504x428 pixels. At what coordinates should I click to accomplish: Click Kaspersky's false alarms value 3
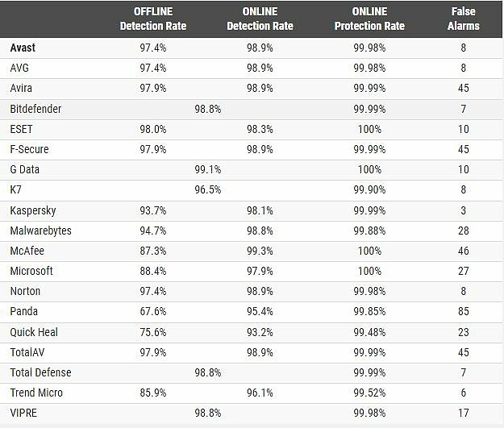tap(463, 211)
